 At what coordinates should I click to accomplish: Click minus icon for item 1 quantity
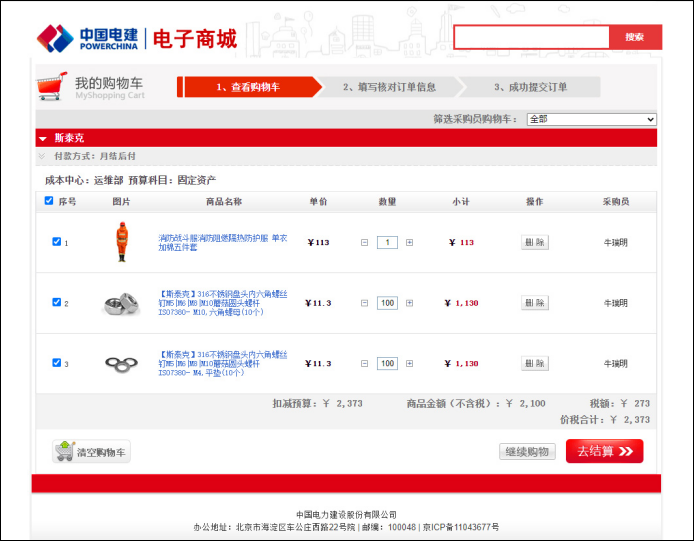pos(364,242)
